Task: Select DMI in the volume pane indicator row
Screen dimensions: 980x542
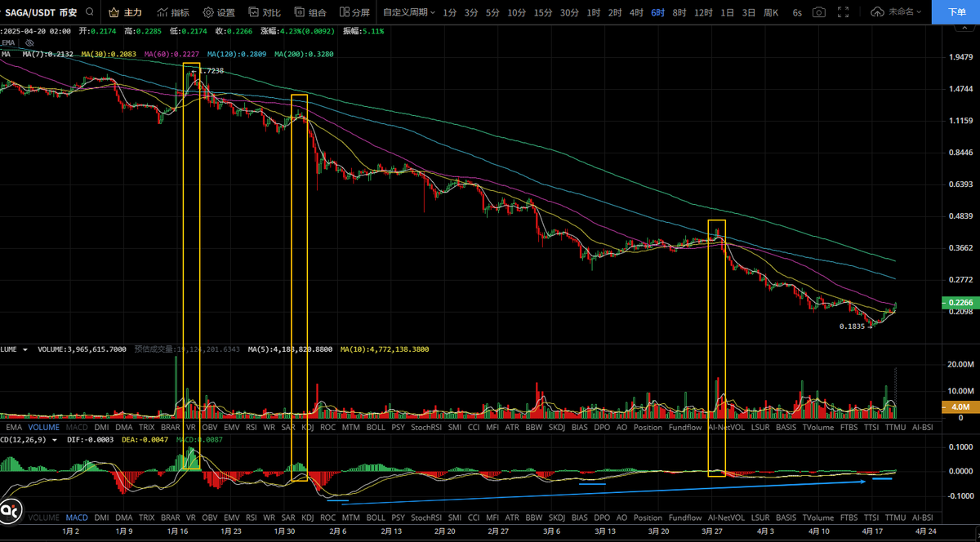Action: (x=102, y=427)
